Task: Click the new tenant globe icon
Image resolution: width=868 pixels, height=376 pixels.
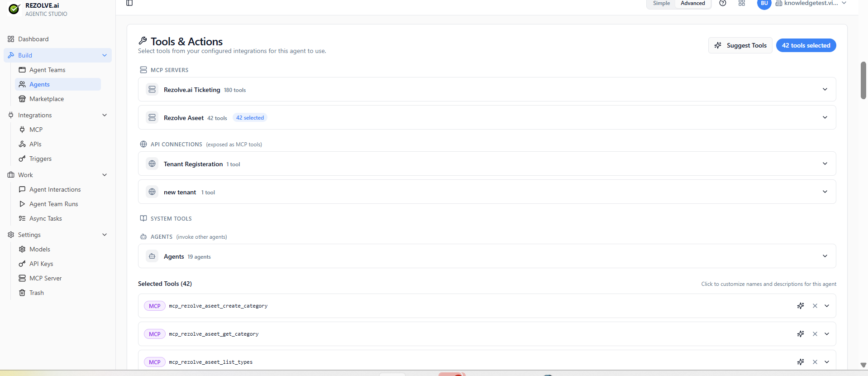Action: (x=152, y=192)
